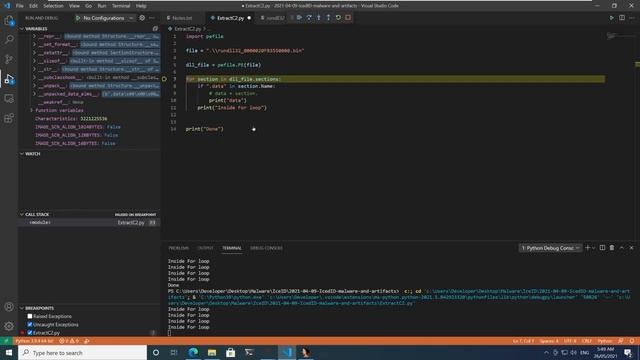
Task: Click the ExtractC2.py breadcrumb
Action: [187, 29]
